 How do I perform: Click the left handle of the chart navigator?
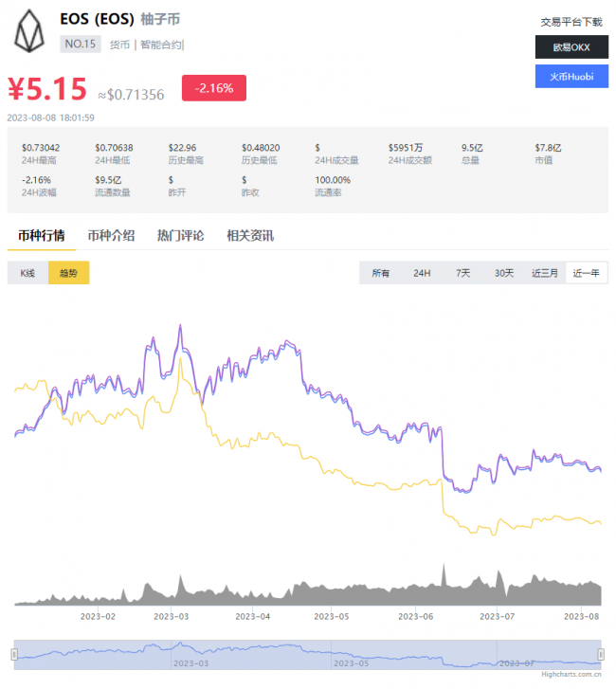click(14, 653)
